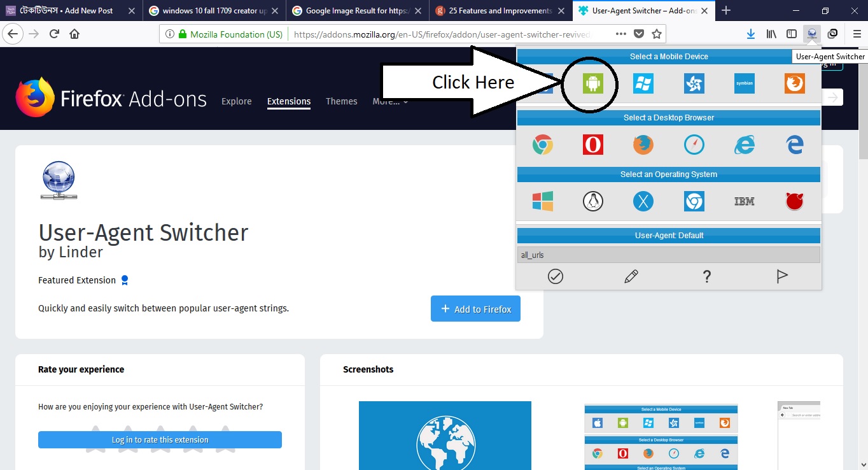Switch to the টেকটিউনস Add New Post tab
Viewport: 868px width, 470px height.
pos(70,11)
